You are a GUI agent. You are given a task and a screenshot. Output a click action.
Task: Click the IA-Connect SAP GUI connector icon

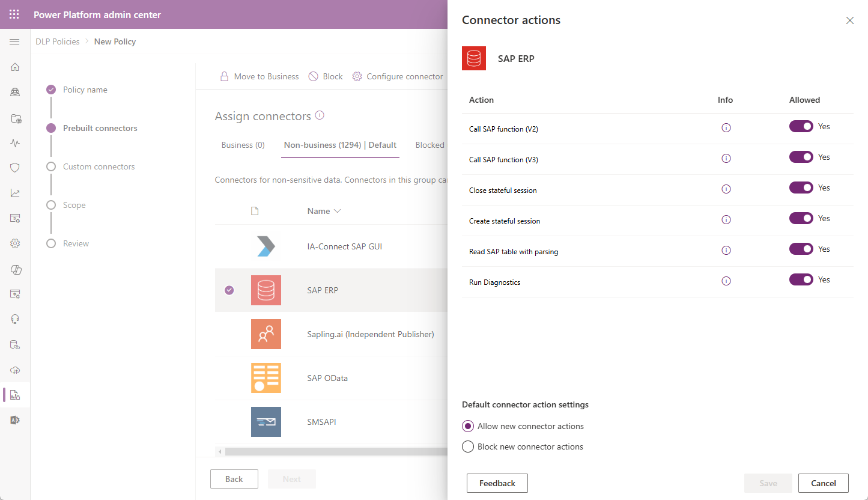click(266, 246)
